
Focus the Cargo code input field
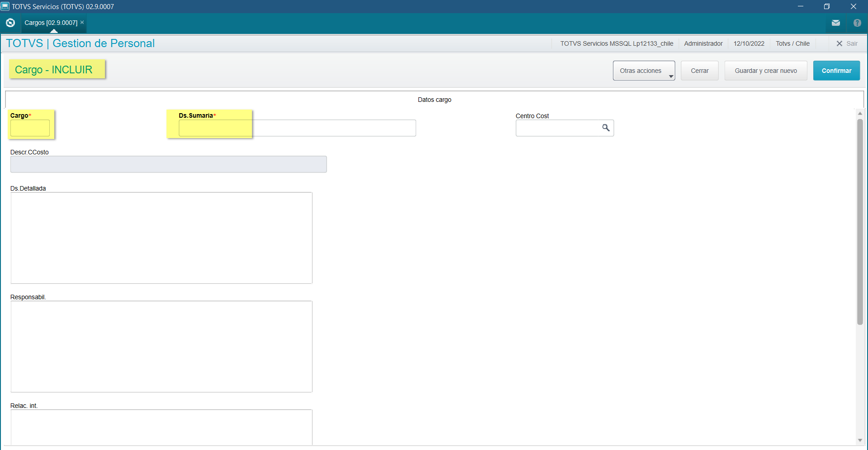[x=30, y=128]
